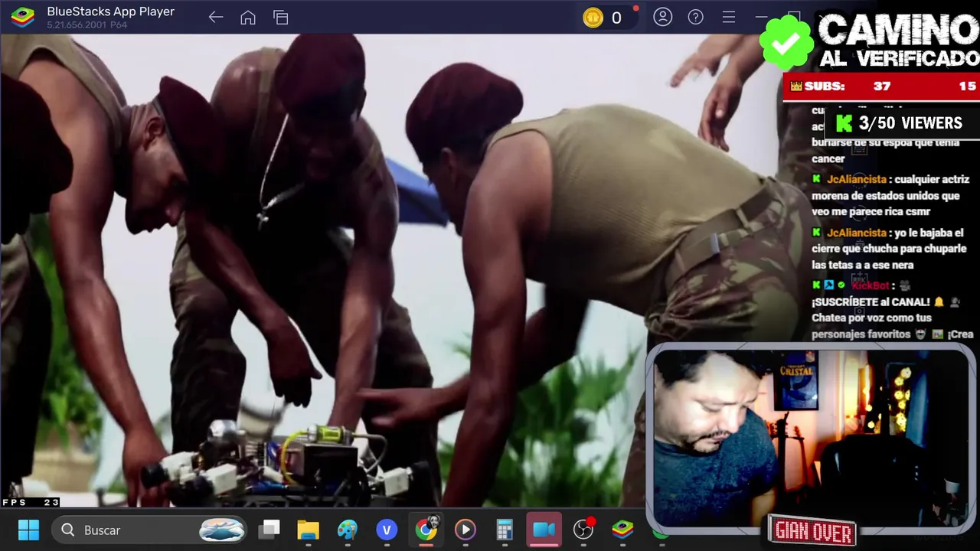980x551 pixels.
Task: Launch Paint from the taskbar
Action: [347, 530]
